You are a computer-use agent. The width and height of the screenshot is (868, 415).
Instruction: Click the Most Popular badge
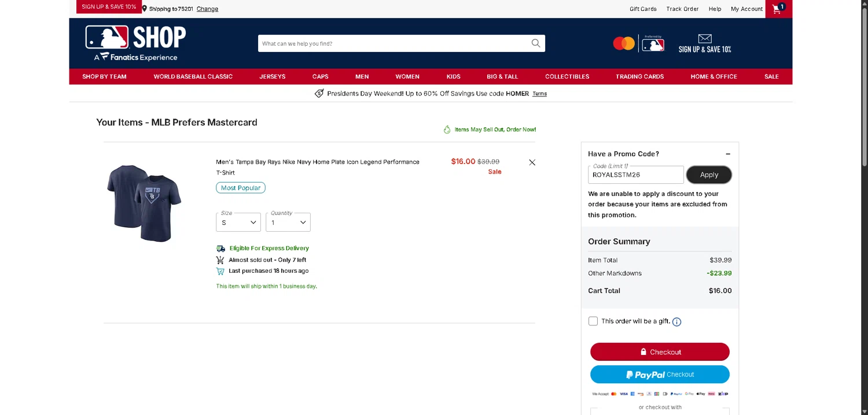[x=241, y=188]
